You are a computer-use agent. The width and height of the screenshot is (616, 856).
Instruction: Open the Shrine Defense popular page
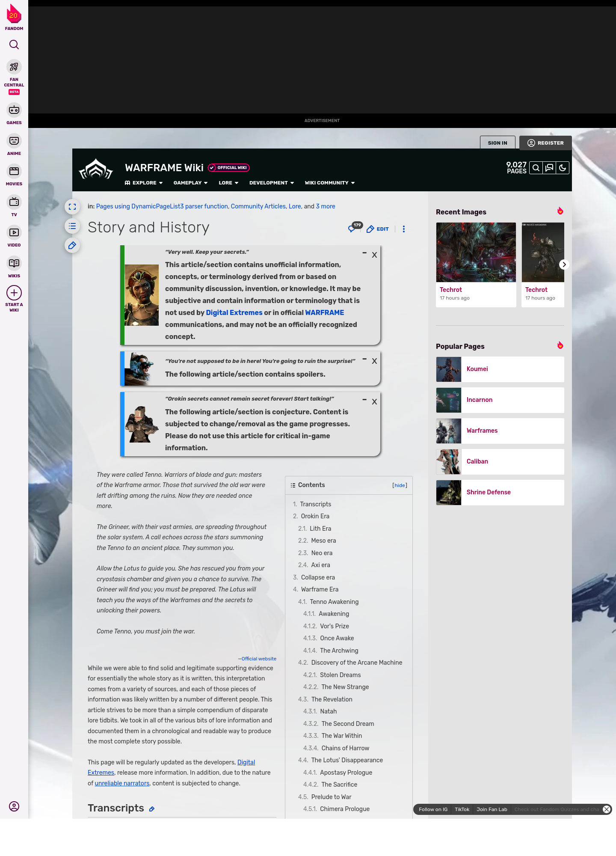pos(500,493)
